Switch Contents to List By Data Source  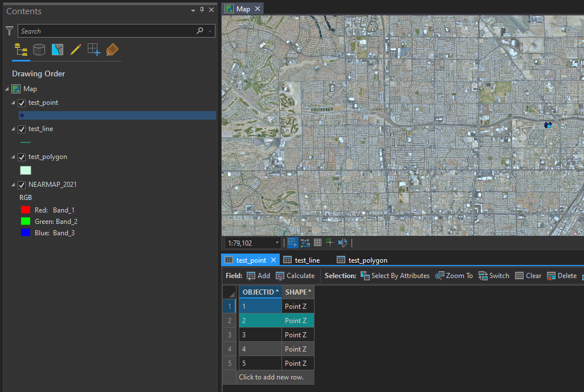point(39,50)
